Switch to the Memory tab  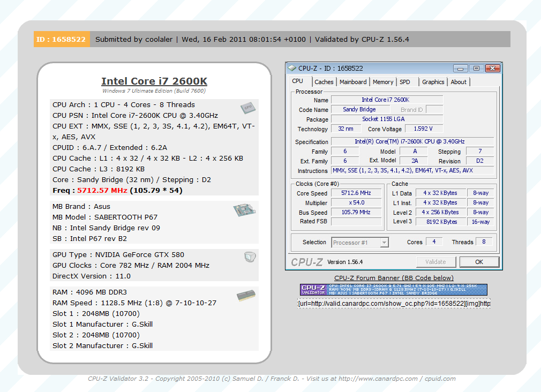pos(383,82)
